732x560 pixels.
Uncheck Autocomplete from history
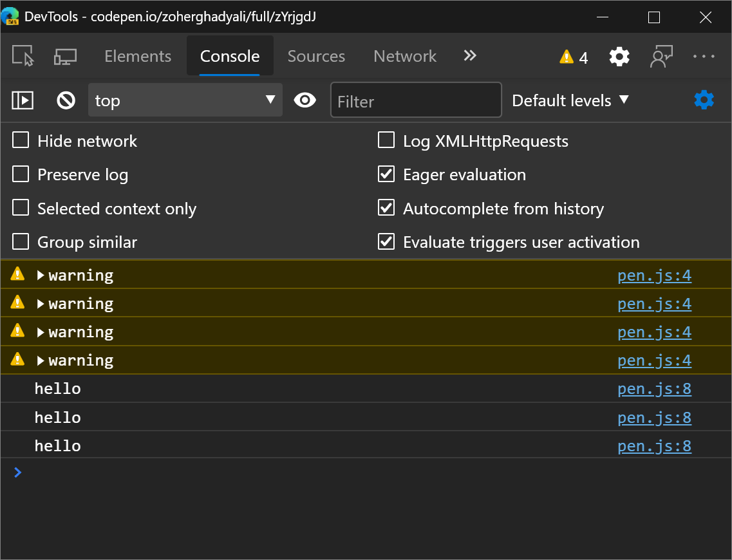(x=386, y=208)
